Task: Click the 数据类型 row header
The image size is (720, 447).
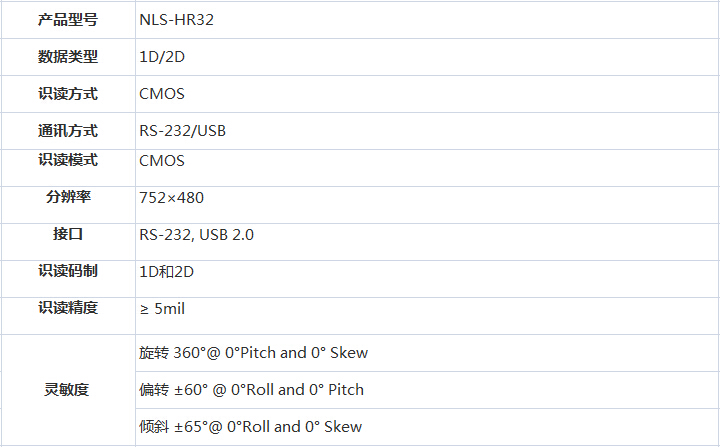Action: (68, 57)
